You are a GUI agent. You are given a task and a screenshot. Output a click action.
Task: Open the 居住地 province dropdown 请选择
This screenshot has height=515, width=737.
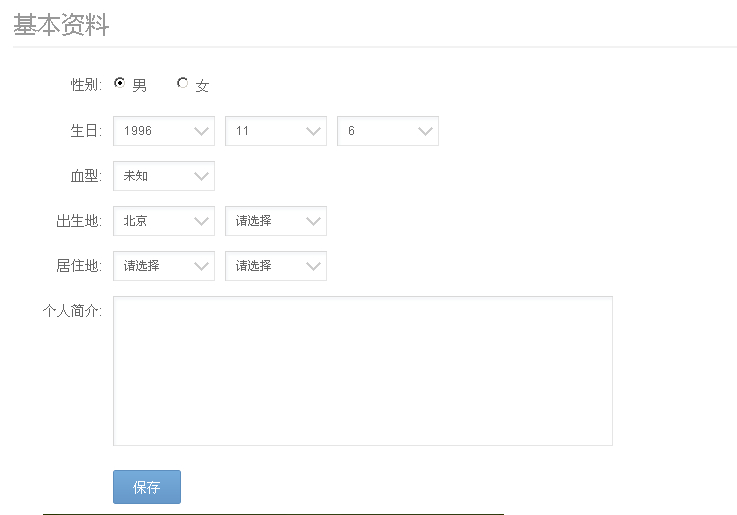(164, 266)
